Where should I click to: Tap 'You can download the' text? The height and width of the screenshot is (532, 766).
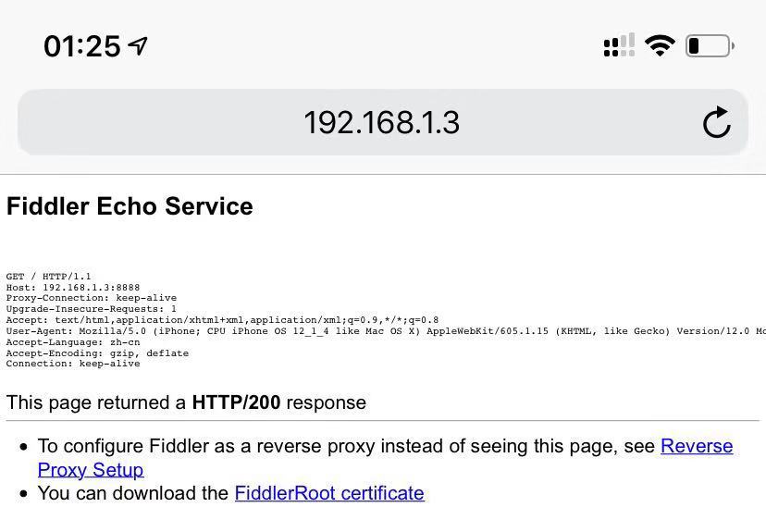[x=133, y=493]
